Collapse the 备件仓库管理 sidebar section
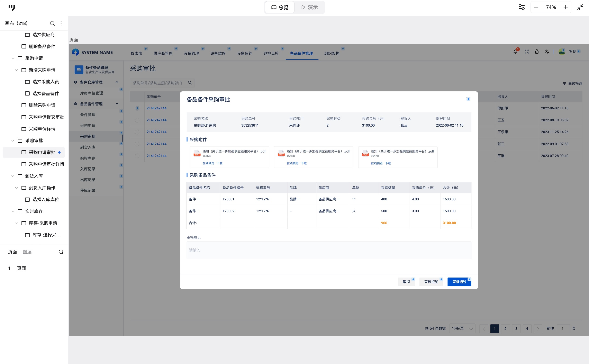Viewport: 589px width, 364px height. click(117, 82)
